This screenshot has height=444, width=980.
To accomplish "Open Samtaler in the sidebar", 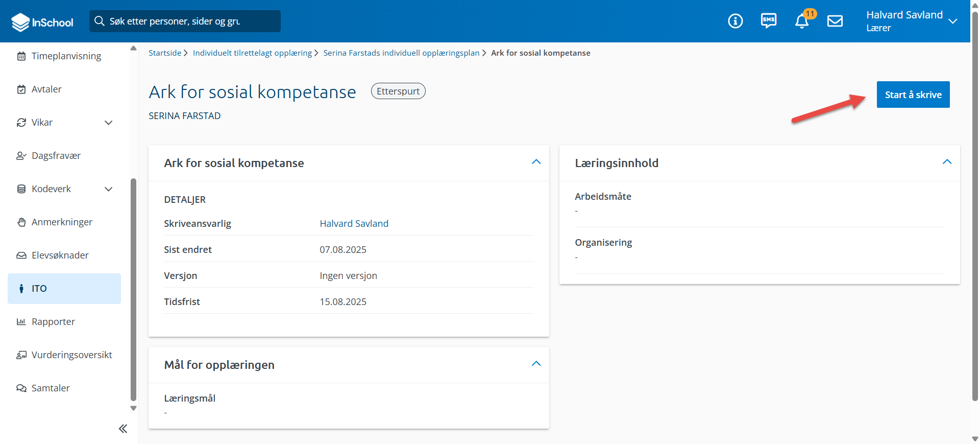I will point(64,388).
